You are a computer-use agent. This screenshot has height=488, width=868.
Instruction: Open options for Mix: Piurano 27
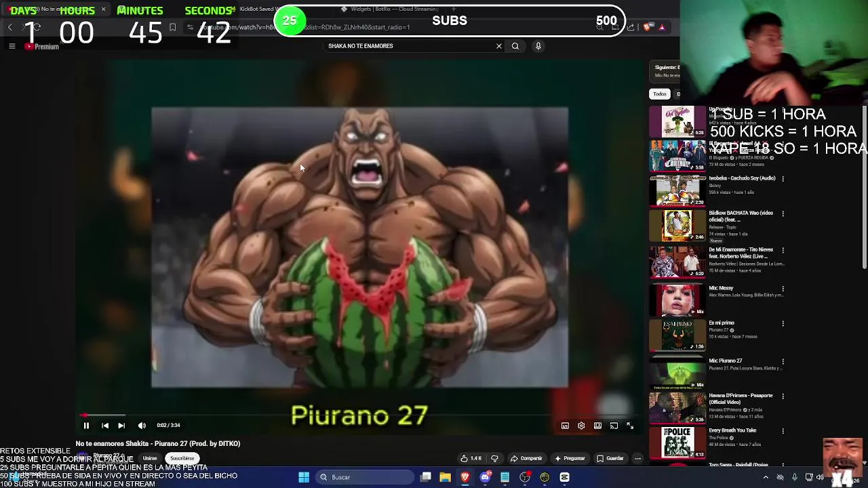[x=783, y=361]
